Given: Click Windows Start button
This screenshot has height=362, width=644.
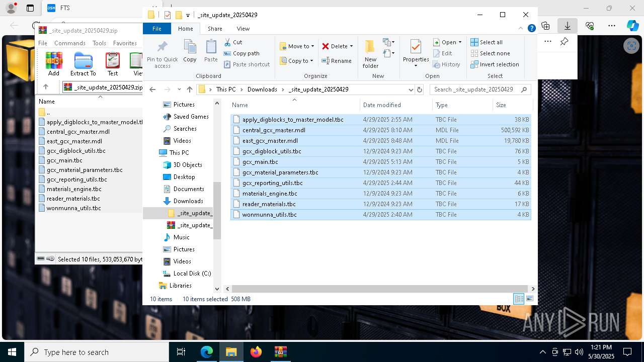Looking at the screenshot, I should coord(12,352).
